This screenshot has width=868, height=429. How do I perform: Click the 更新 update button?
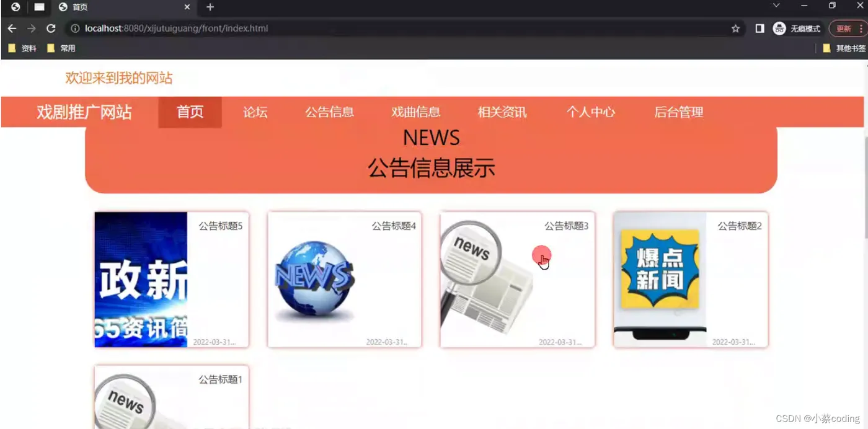click(844, 29)
